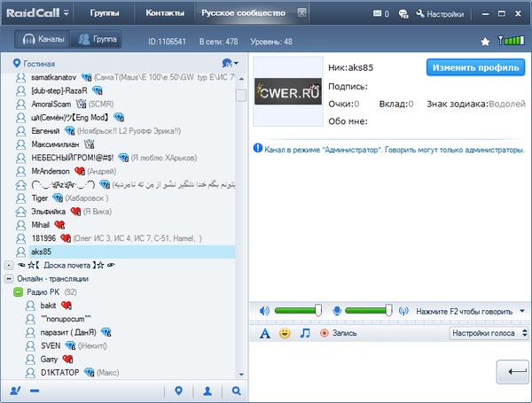Click the location pin icon in bottom bar

tap(178, 391)
